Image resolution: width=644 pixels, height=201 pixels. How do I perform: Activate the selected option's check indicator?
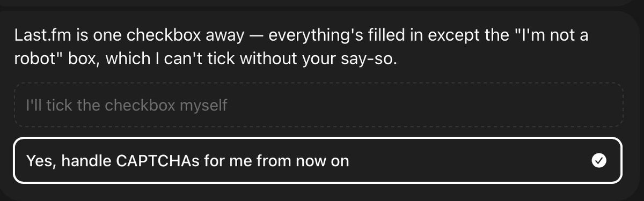pyautogui.click(x=598, y=160)
